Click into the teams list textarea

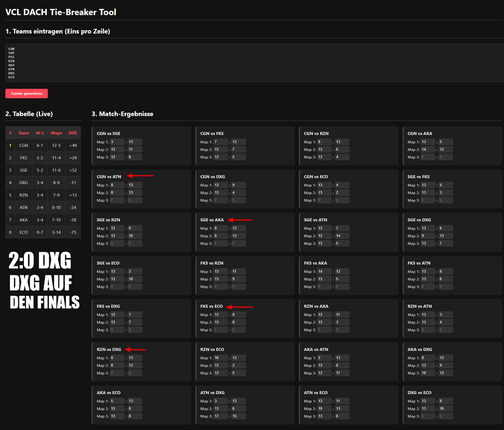[255, 63]
